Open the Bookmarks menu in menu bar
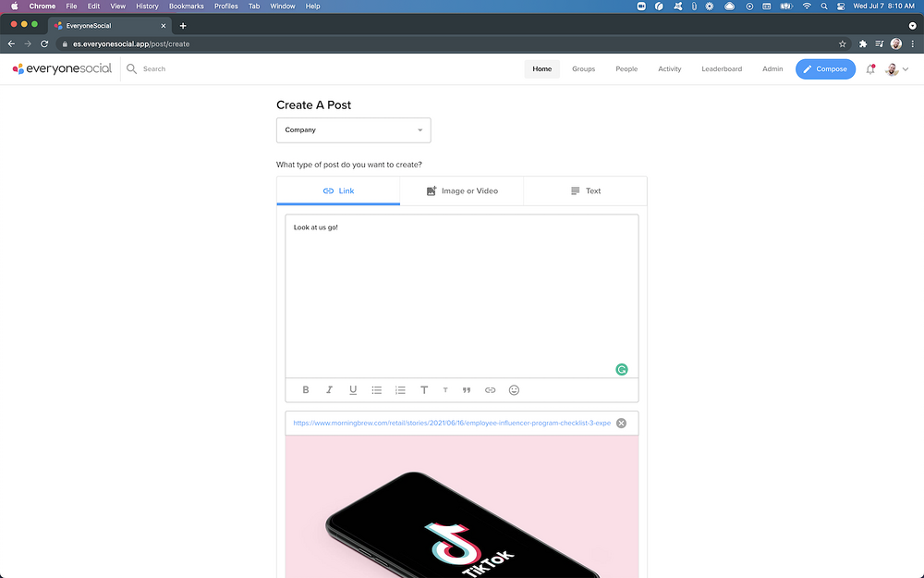The height and width of the screenshot is (578, 924). [x=187, y=6]
